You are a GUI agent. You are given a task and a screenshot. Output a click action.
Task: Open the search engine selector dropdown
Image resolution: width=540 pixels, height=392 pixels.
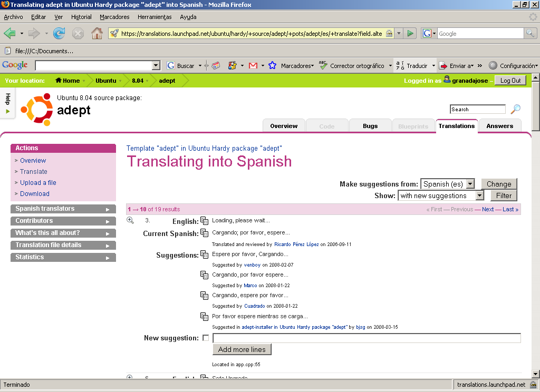429,33
